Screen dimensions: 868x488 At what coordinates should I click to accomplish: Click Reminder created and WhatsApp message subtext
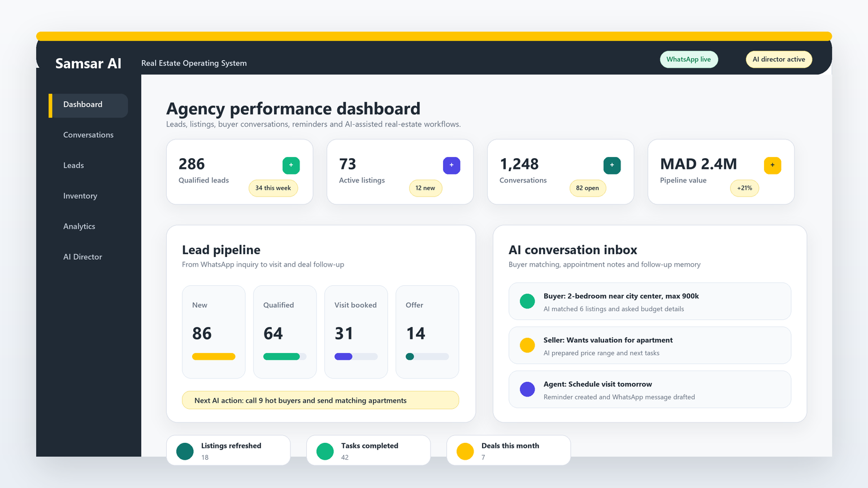coord(619,397)
